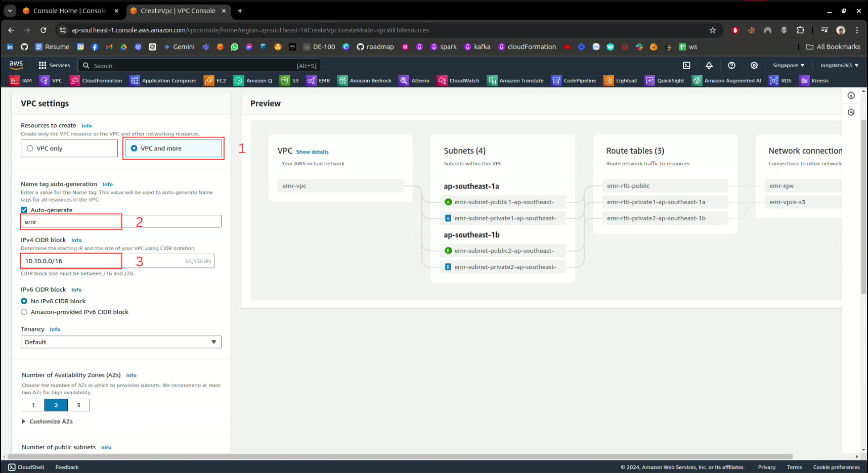Select the VPC only option
868x473 pixels.
(30, 149)
